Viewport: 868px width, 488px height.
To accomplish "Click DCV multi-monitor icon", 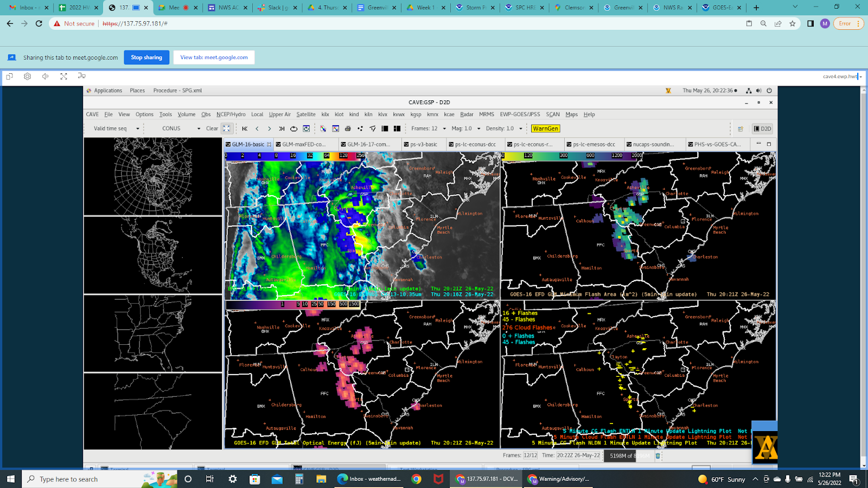I will [x=81, y=76].
